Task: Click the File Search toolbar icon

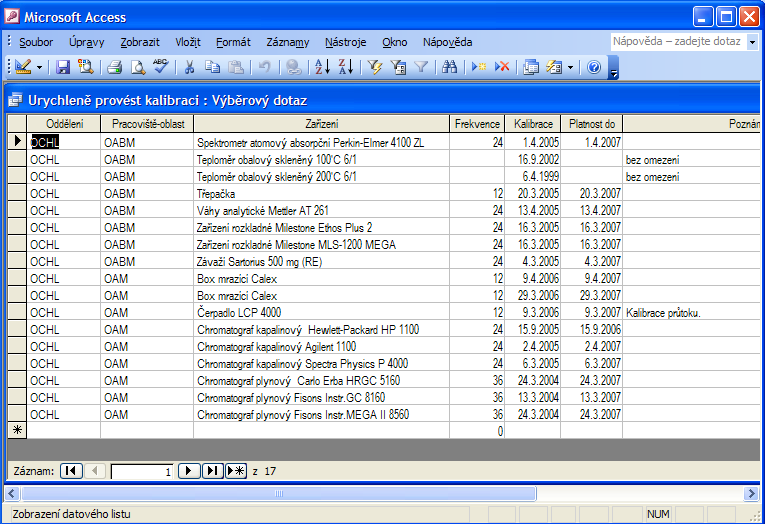Action: (86, 67)
